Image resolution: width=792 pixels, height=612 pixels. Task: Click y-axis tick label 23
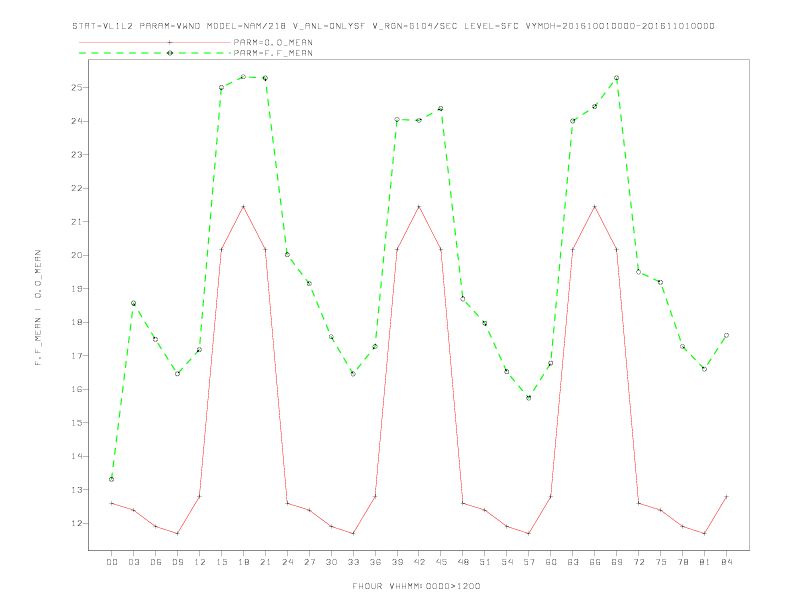coord(76,155)
